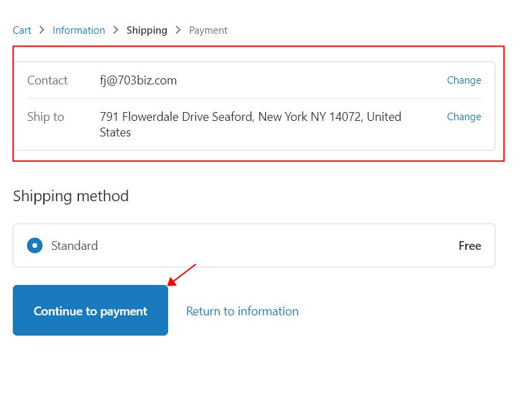Click the chevron after Information breadcrumb

click(115, 30)
